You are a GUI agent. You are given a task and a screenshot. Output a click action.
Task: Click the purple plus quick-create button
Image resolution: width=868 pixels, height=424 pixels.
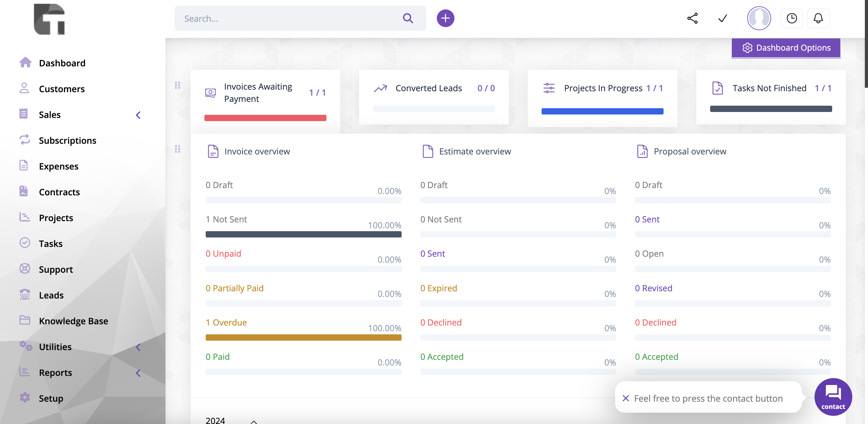coord(445,18)
